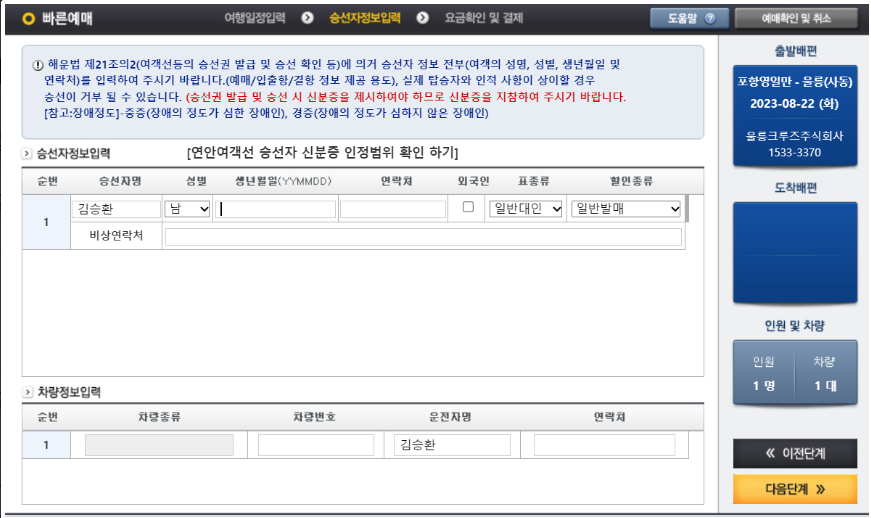Image resolution: width=871 pixels, height=518 pixels.
Task: Click the date text 2023-08-22 (화)
Action: click(794, 104)
